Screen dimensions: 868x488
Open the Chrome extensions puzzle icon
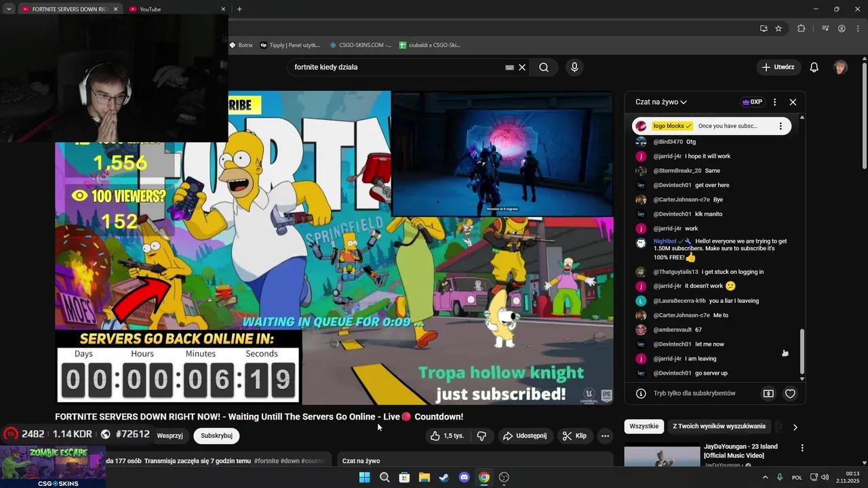click(802, 28)
